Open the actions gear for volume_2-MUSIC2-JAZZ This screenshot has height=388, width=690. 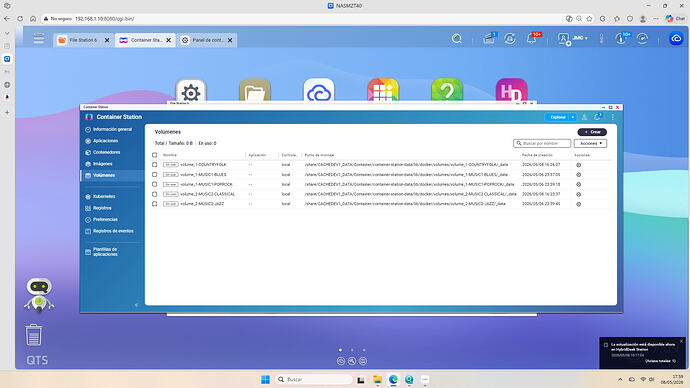[579, 204]
